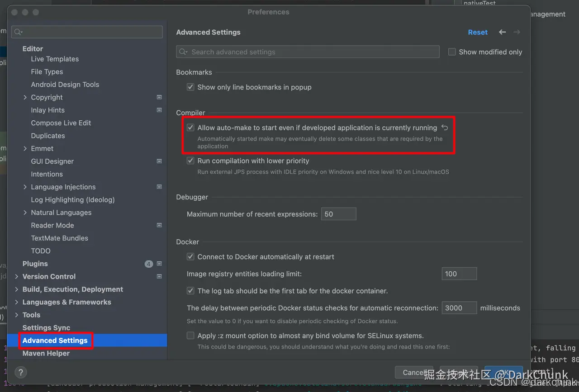
Task: Click magnifier icon in sidebar search box
Action: point(19,32)
